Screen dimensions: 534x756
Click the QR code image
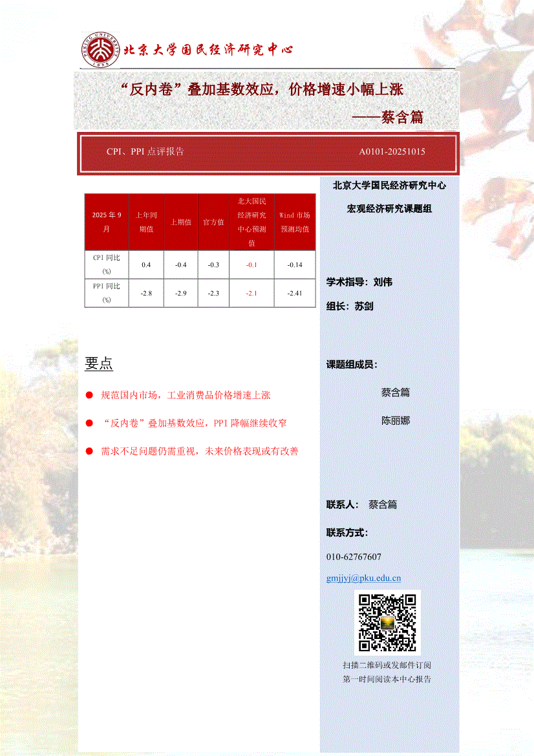pyautogui.click(x=387, y=622)
